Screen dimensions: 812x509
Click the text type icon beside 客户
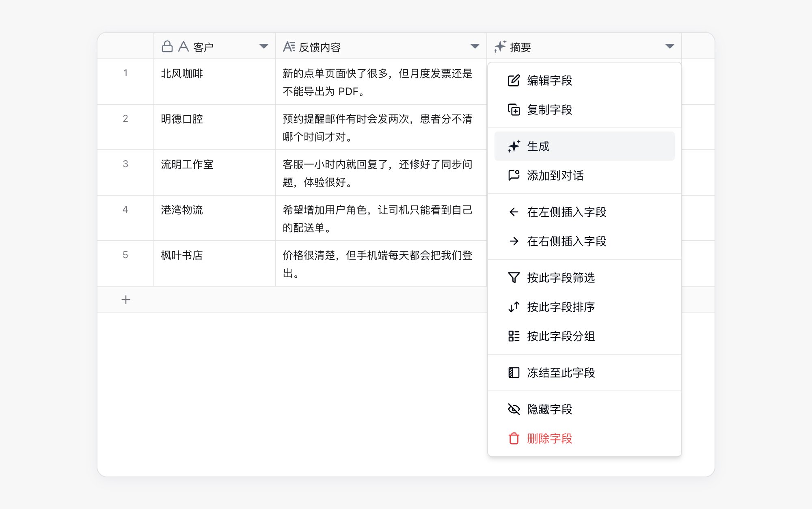point(184,47)
